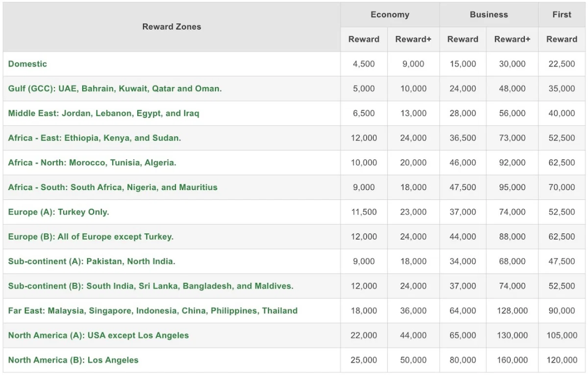588x375 pixels.
Task: Click the Africa - North zone link
Action: pos(92,163)
